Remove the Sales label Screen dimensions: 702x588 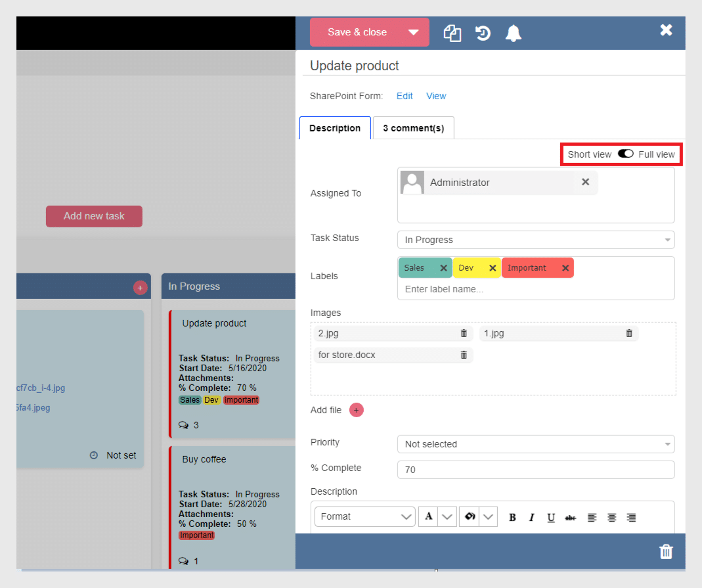click(443, 268)
